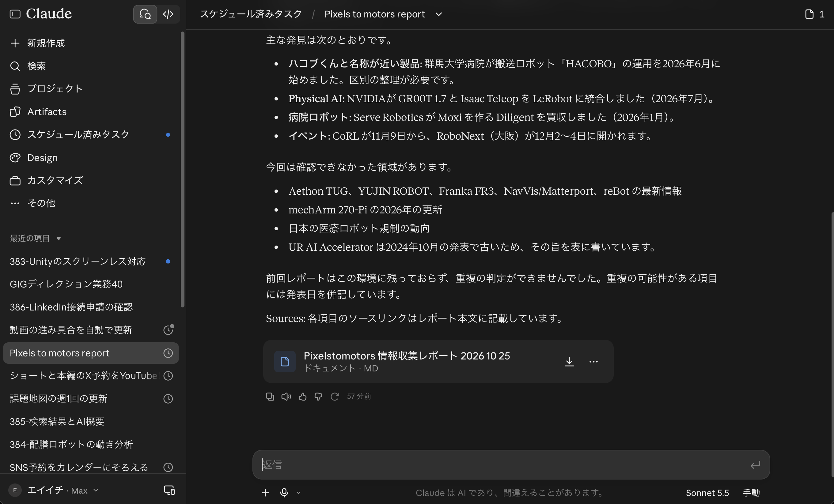Collapse the sidebar with the panel icon
The height and width of the screenshot is (504, 834).
[x=15, y=14]
